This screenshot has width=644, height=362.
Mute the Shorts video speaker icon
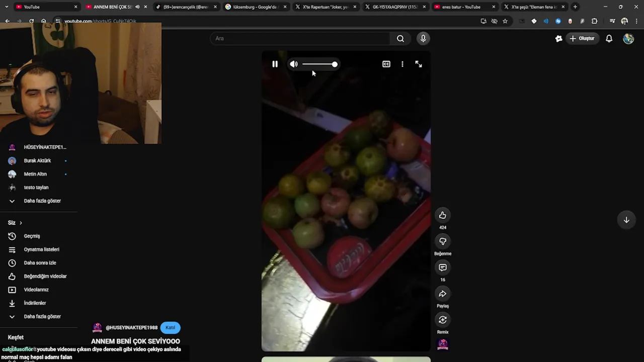pyautogui.click(x=294, y=64)
